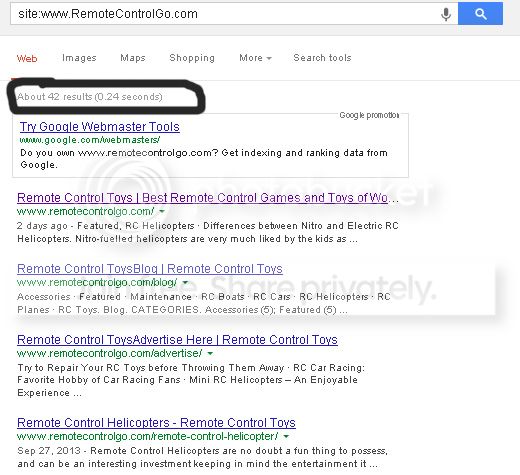Open the Advertise Here result link
The width and height of the screenshot is (520, 475).
pyautogui.click(x=177, y=340)
